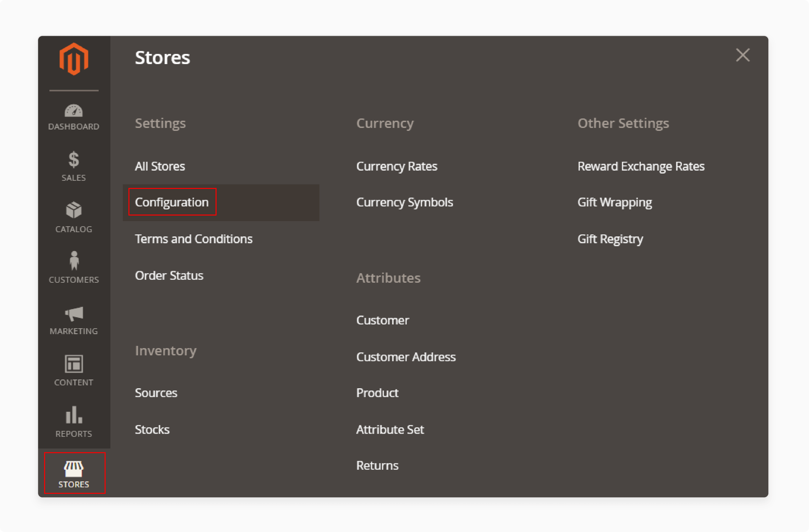809x532 pixels.
Task: Open Reward Exchange Rates
Action: 641,167
